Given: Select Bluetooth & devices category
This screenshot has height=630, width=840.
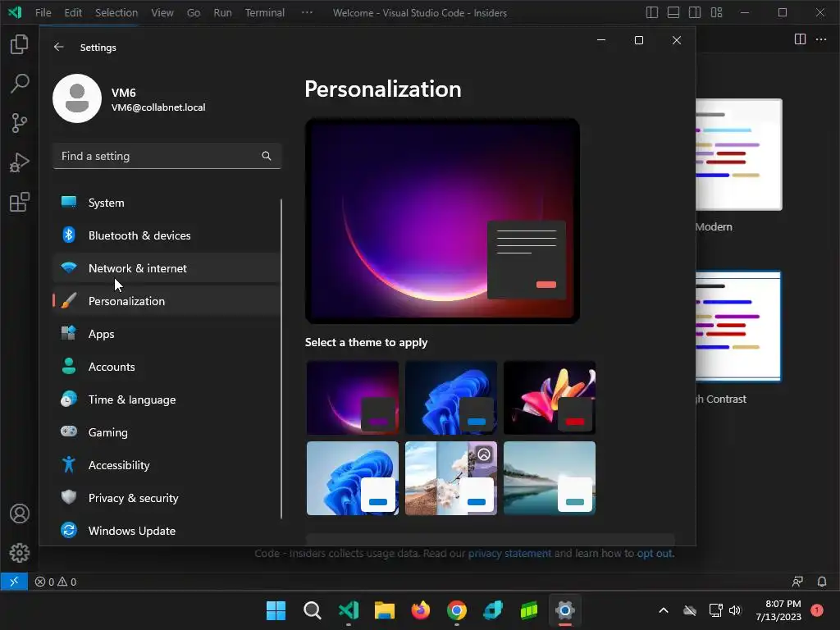Looking at the screenshot, I should tap(166, 235).
